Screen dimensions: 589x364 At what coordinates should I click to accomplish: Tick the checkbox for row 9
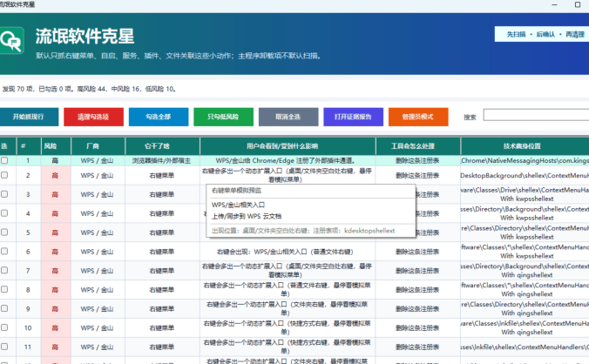(4, 308)
